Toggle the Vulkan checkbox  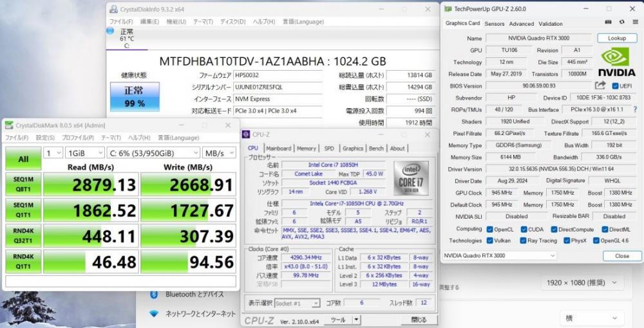coord(489,241)
